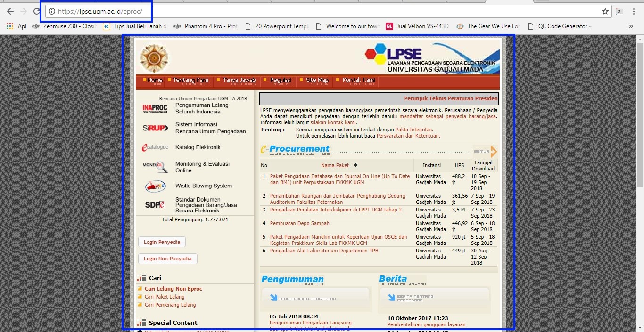Open the Phantom 4 Pro bookmark

(206, 26)
